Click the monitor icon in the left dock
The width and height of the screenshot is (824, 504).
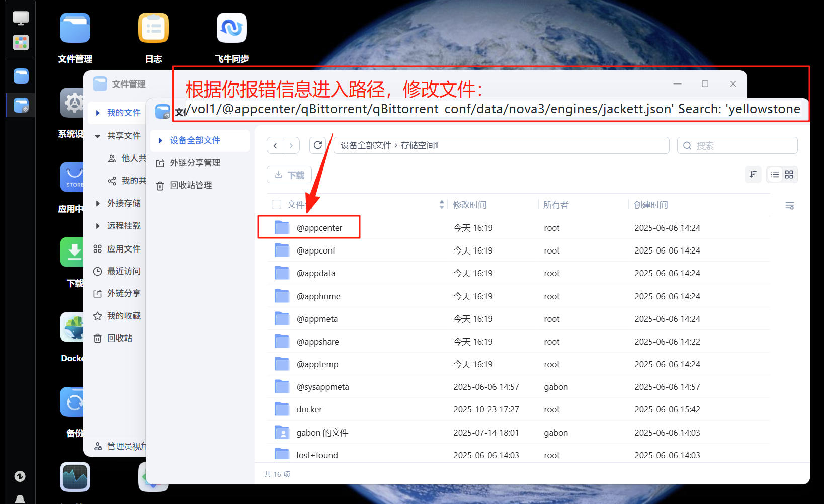click(21, 18)
